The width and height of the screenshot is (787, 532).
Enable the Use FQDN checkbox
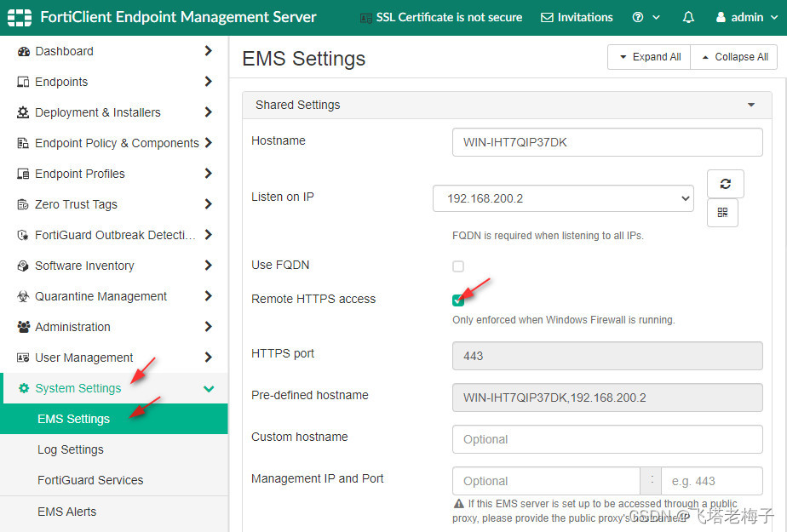coord(457,266)
